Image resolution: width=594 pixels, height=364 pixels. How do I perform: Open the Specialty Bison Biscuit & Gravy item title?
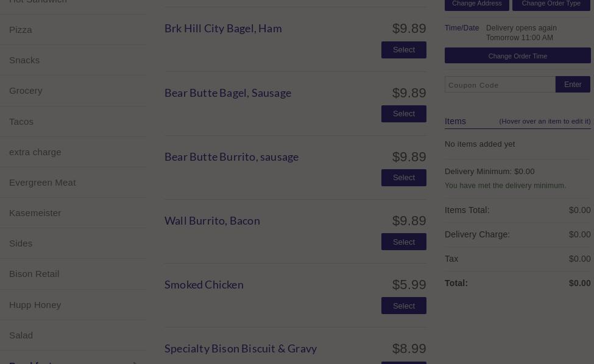[241, 349]
